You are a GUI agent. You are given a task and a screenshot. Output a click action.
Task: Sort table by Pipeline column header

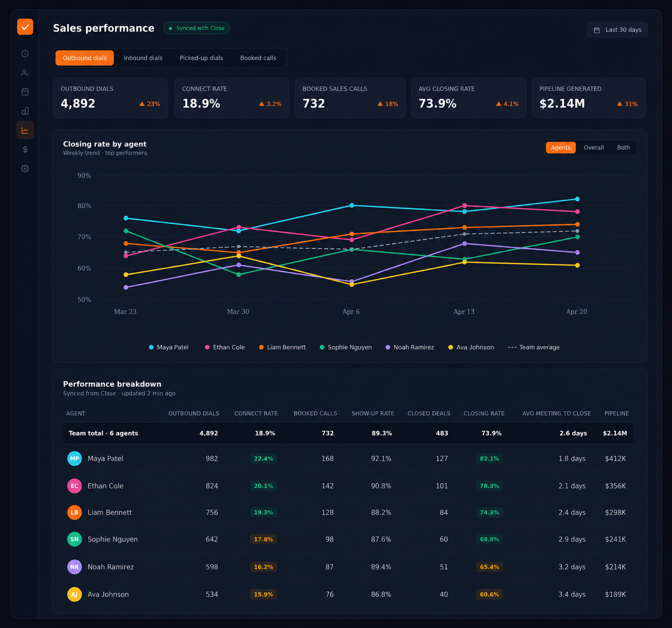click(617, 414)
